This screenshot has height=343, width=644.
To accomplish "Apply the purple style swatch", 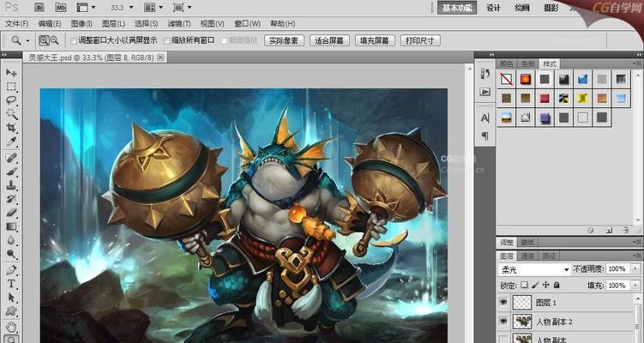I will pyautogui.click(x=545, y=118).
